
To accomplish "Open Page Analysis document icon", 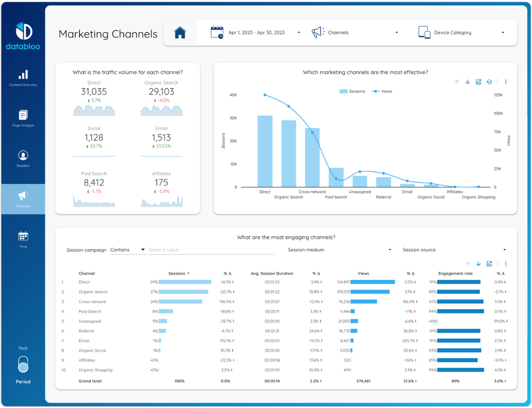I will pyautogui.click(x=23, y=115).
